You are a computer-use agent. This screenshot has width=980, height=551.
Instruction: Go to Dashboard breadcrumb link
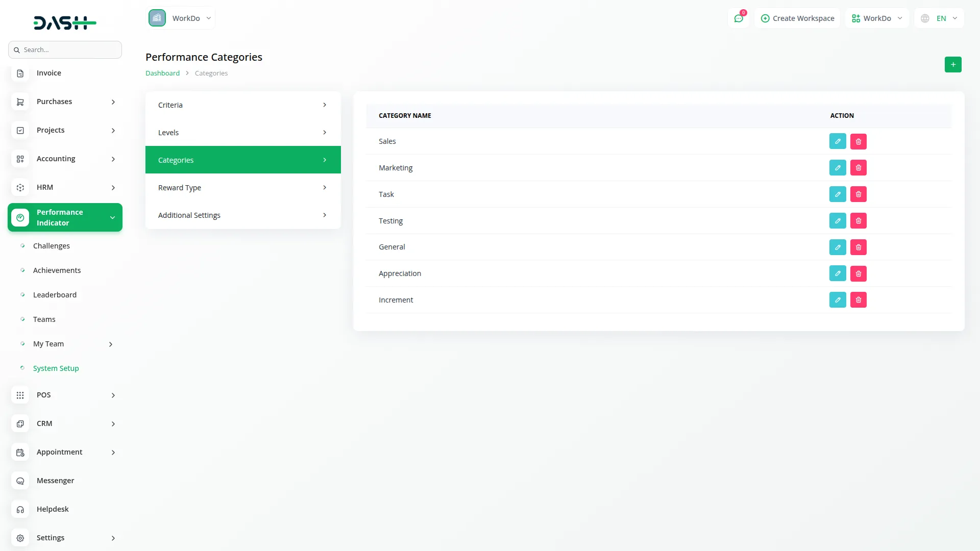coord(162,73)
